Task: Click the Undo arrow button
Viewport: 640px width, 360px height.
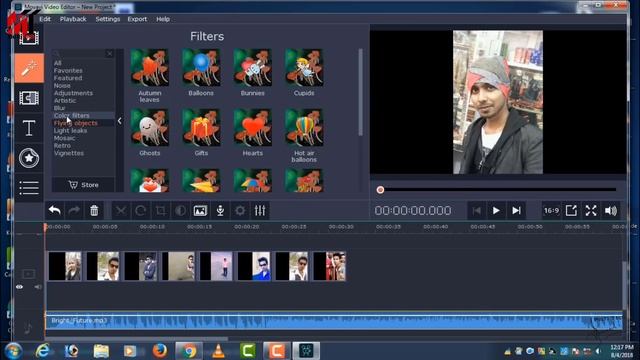Action: point(55,211)
